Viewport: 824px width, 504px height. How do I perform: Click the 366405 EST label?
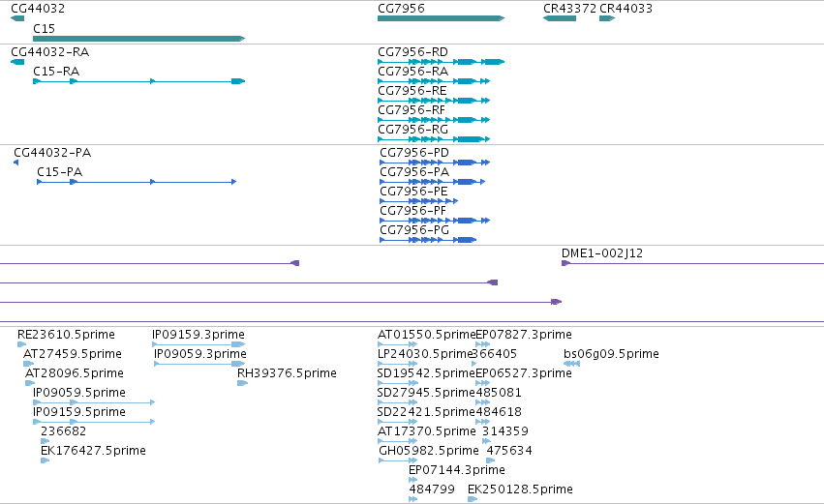[x=495, y=354]
